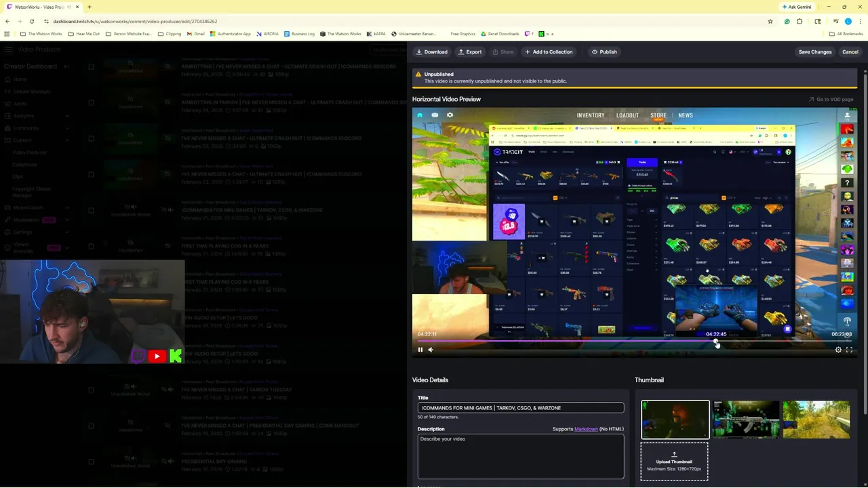The image size is (868, 488).
Task: Open the All Bookmarks folder
Action: [x=846, y=34]
